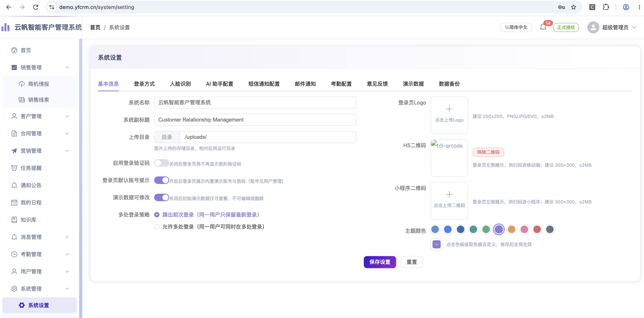This screenshot has width=644, height=318.
Task: Switch to the 邮件通知 tab
Action: coord(305,84)
